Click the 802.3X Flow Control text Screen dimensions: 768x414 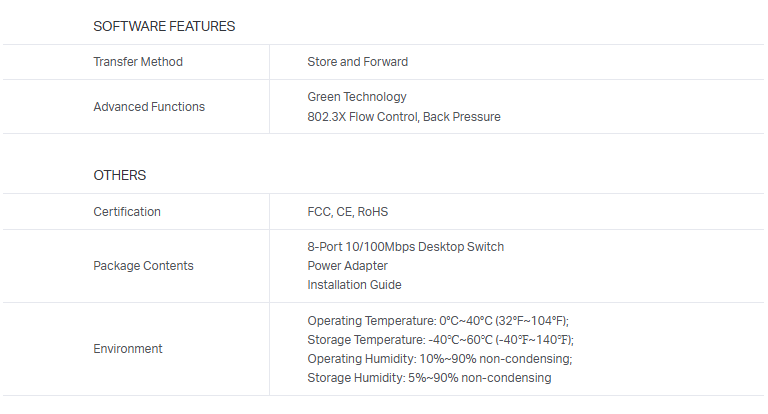click(x=362, y=117)
